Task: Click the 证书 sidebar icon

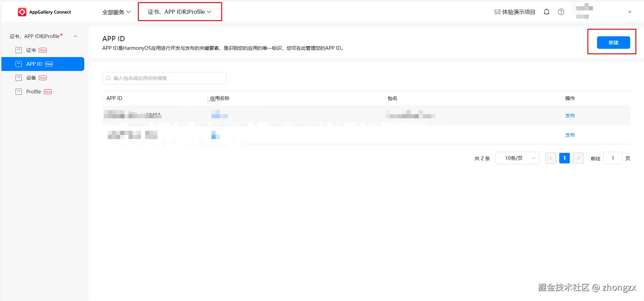Action: point(19,50)
